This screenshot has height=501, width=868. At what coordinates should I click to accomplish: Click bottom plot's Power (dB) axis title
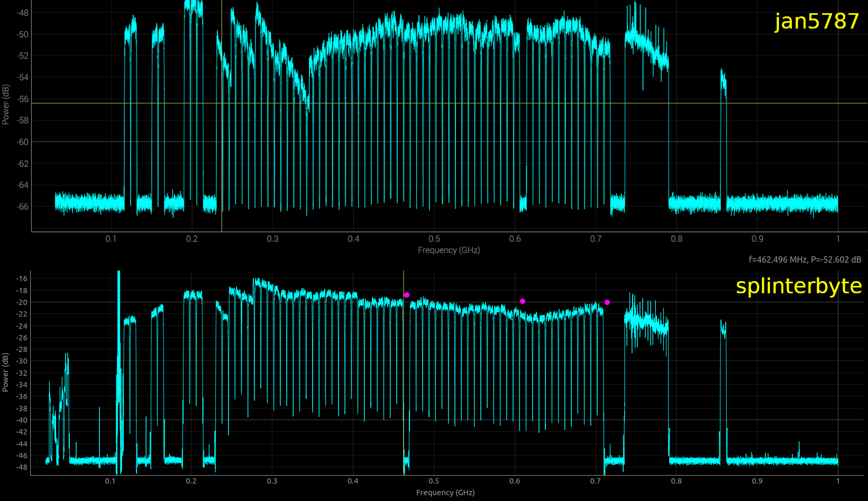(6, 373)
